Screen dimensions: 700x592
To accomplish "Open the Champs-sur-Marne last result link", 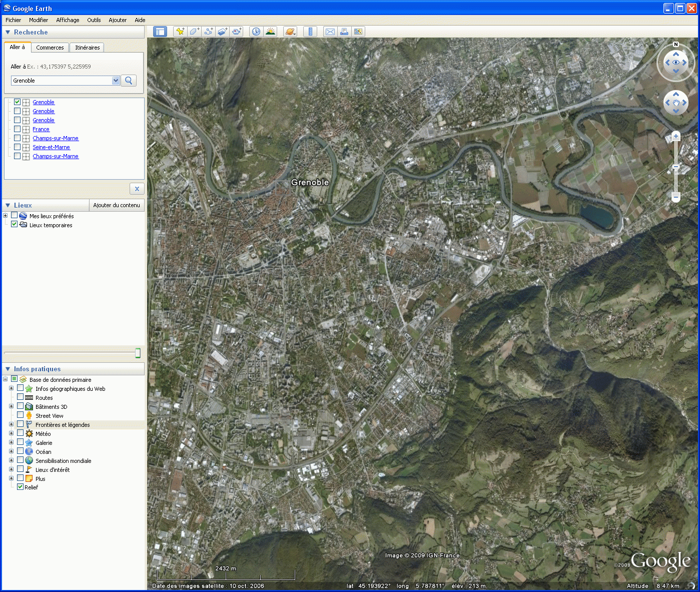I will tap(56, 156).
